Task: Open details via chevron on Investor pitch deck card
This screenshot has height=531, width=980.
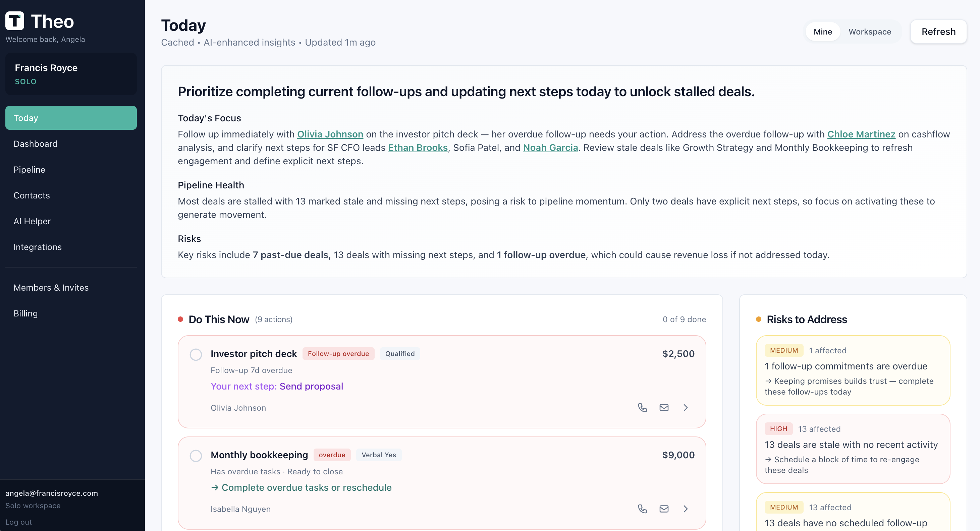Action: 686,407
